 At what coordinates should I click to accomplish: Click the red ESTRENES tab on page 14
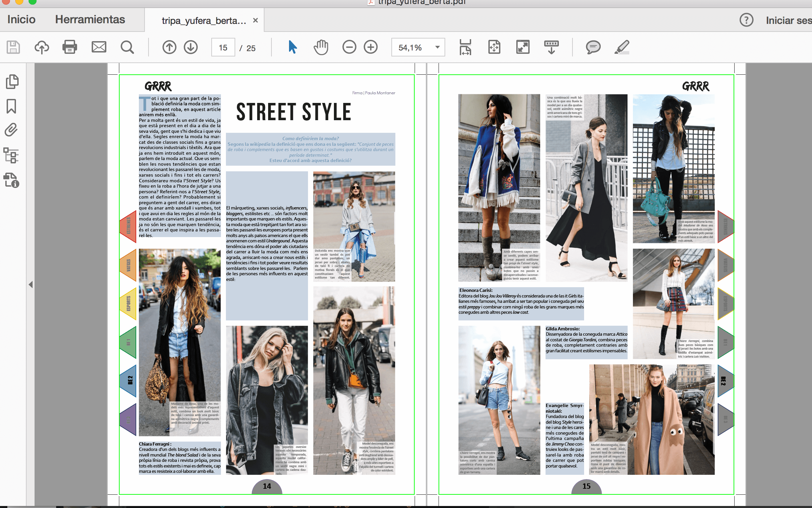[128, 226]
